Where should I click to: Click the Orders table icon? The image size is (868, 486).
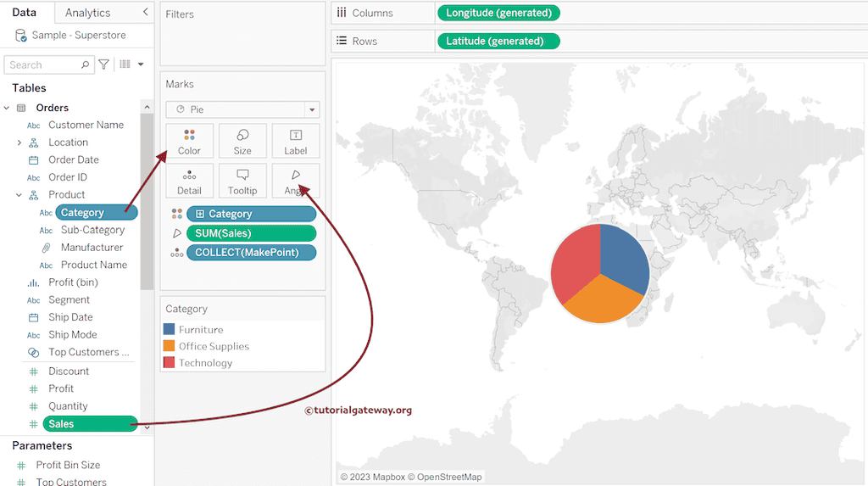tap(21, 108)
